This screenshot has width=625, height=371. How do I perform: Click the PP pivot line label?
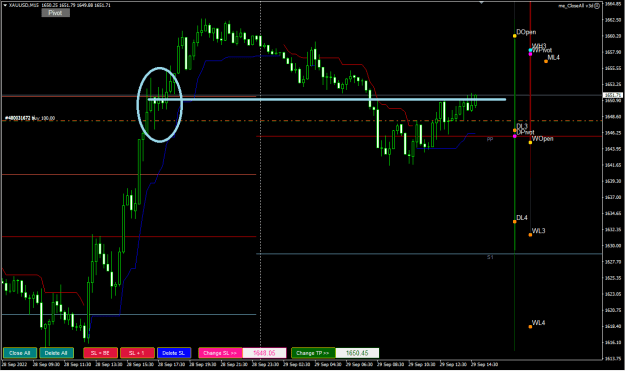[490, 139]
